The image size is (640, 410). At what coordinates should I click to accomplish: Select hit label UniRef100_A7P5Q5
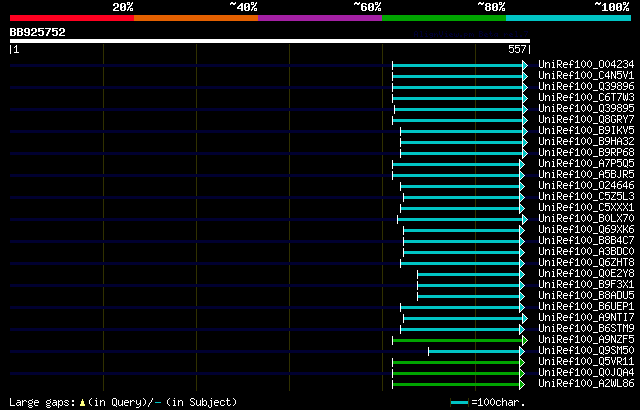pos(586,164)
